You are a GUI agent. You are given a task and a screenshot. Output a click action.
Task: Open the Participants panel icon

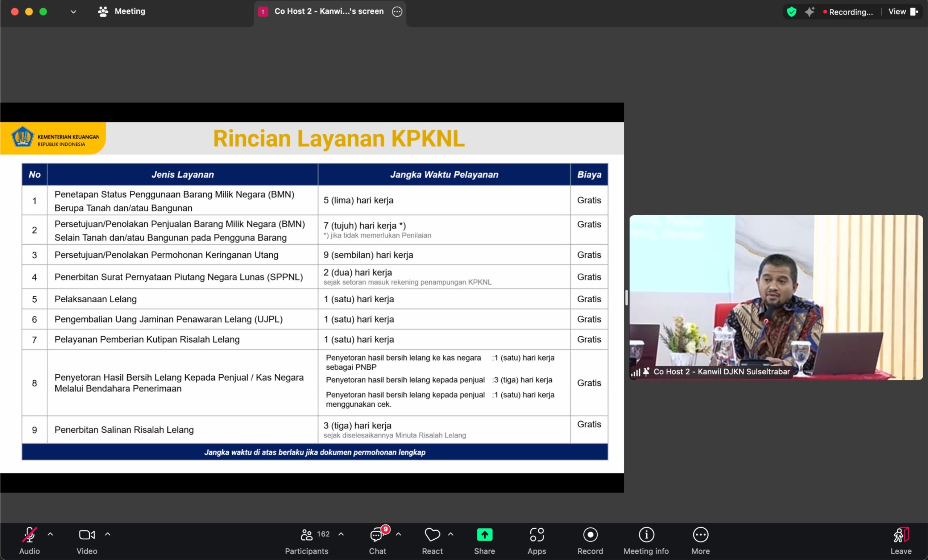(x=307, y=535)
